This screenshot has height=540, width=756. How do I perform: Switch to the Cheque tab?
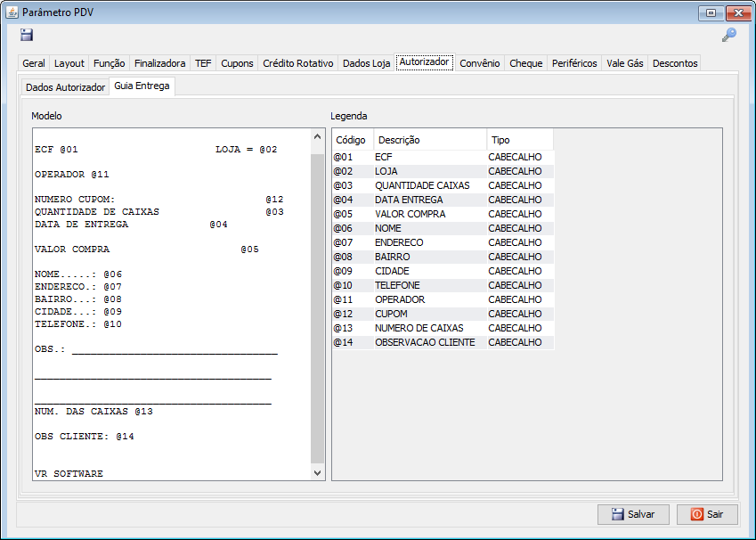click(526, 63)
